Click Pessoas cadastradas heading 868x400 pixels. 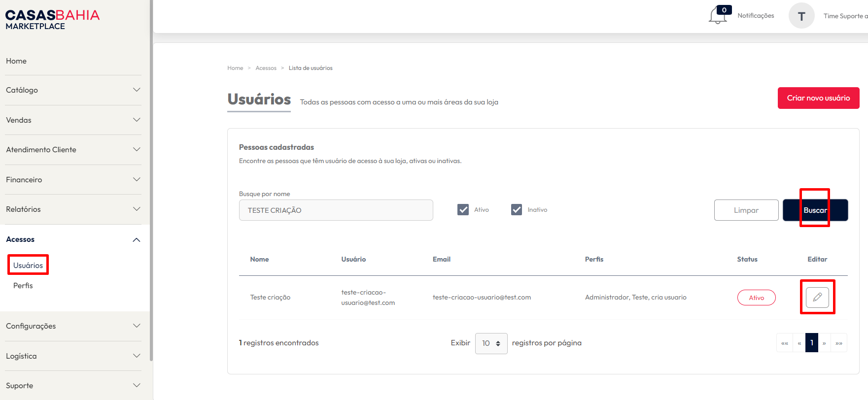(277, 147)
